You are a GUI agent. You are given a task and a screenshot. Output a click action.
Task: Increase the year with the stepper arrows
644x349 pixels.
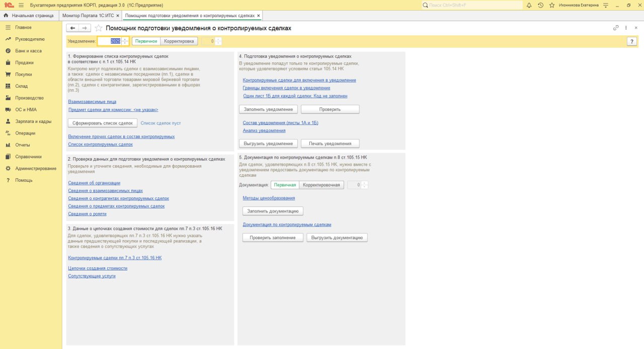pyautogui.click(x=124, y=39)
